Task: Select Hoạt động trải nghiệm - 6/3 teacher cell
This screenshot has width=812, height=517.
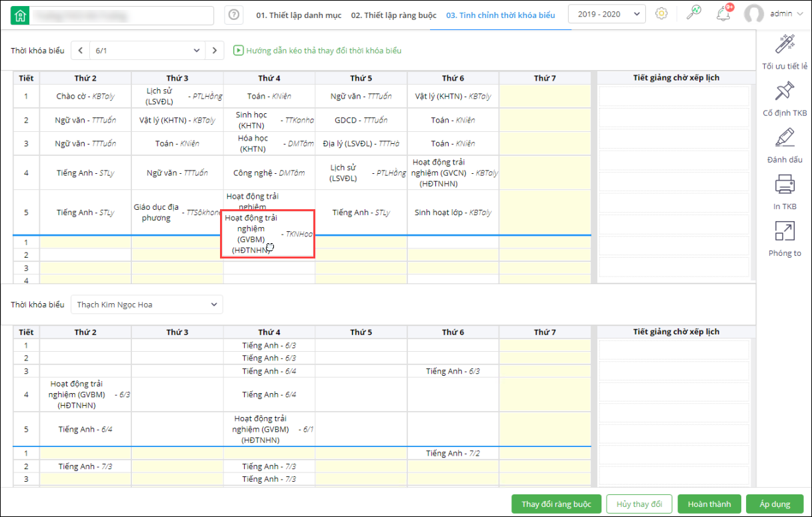Action: [85, 394]
